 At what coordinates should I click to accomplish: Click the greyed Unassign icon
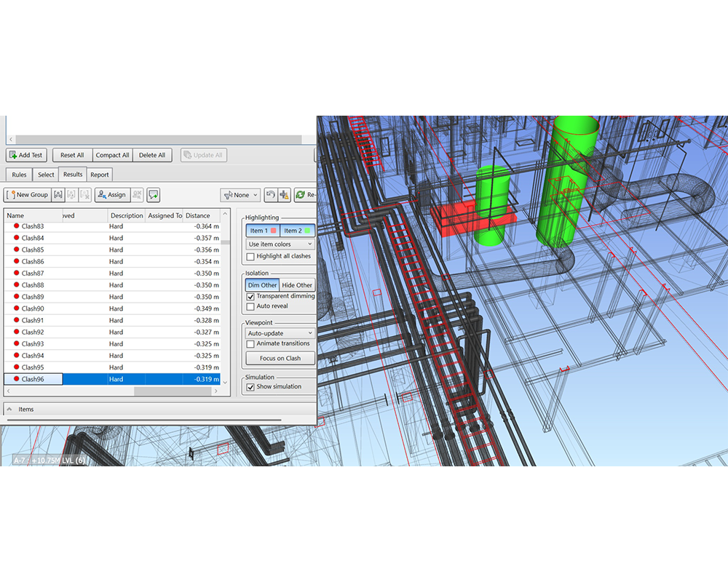point(137,195)
